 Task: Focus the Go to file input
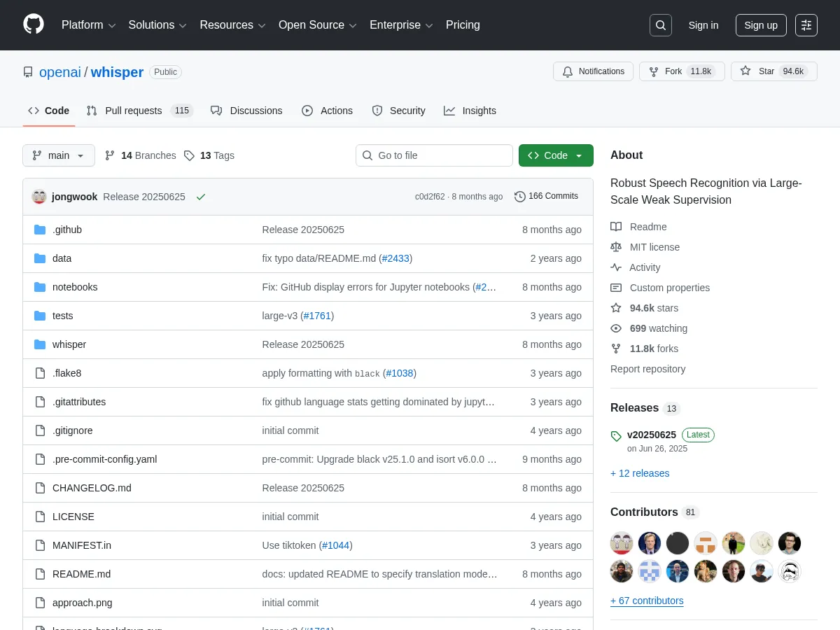tap(441, 155)
